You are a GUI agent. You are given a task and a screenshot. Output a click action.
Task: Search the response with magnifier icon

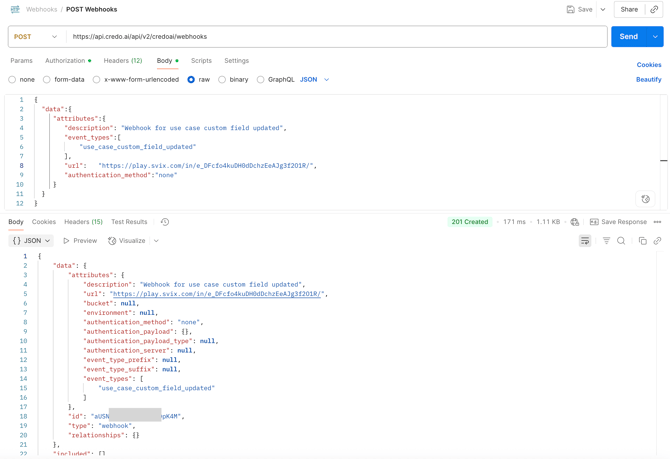coord(621,241)
